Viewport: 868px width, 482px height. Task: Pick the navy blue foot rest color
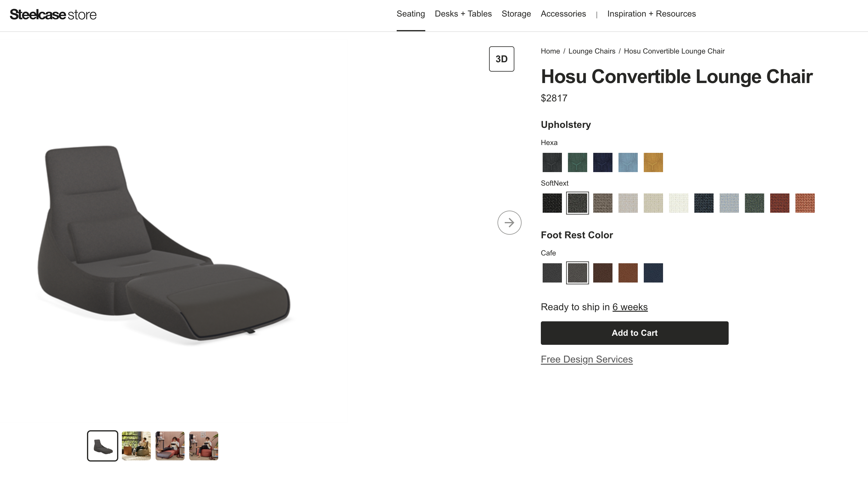click(x=653, y=273)
